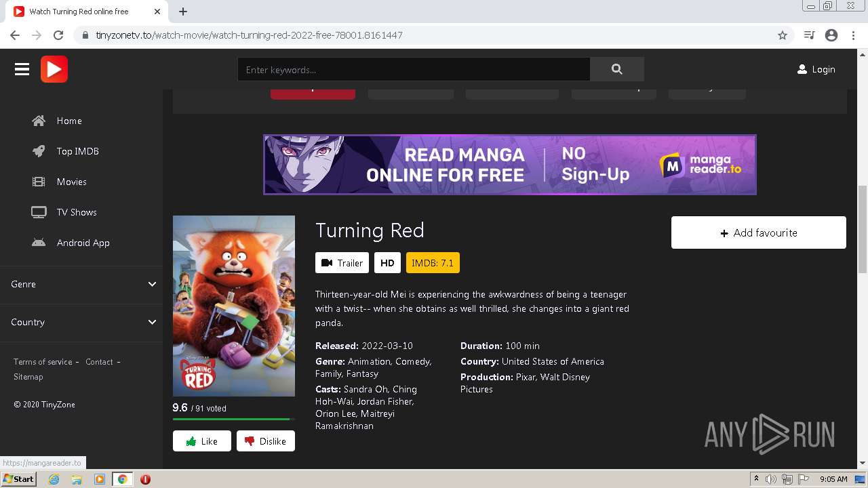Click the Home house icon
This screenshot has width=868, height=488.
(x=39, y=121)
